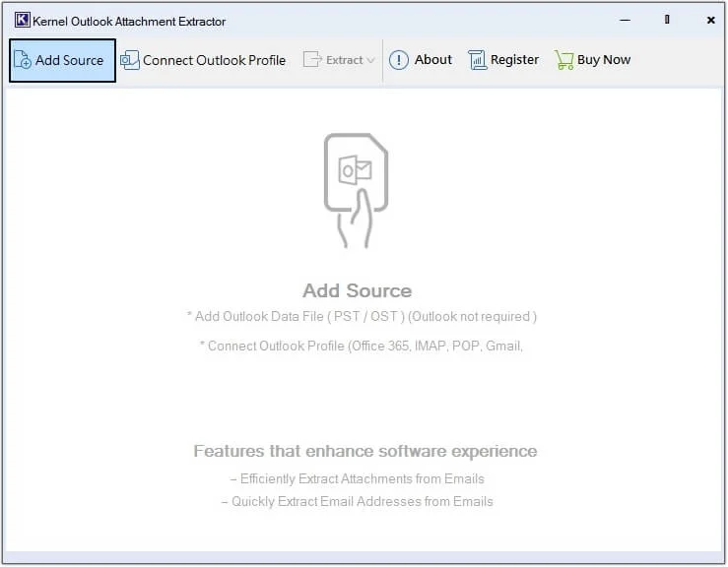Close the Kernel Outlook Attachment Extractor window
The height and width of the screenshot is (567, 728).
[710, 20]
